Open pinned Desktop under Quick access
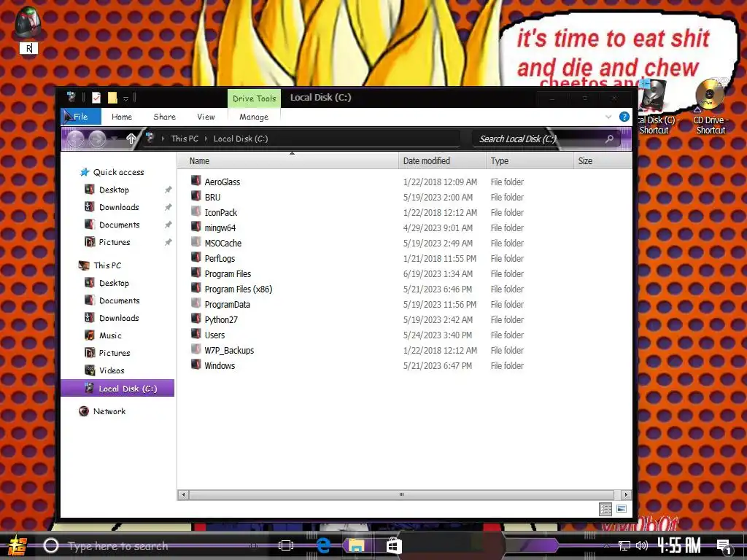The width and height of the screenshot is (747, 560). [114, 190]
